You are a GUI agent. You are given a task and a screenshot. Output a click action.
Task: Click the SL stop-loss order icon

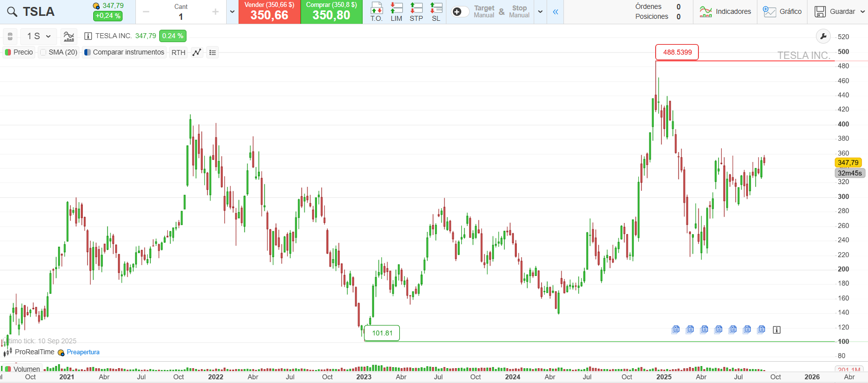tap(436, 11)
